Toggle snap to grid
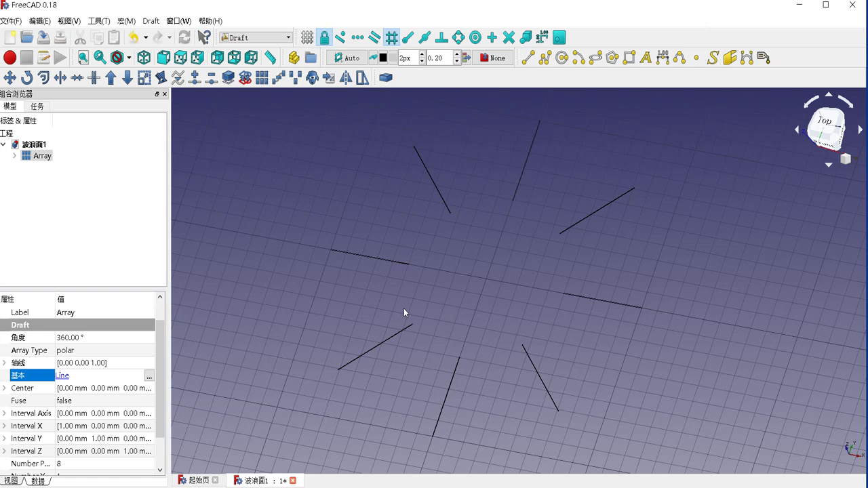The width and height of the screenshot is (868, 488). [x=391, y=37]
